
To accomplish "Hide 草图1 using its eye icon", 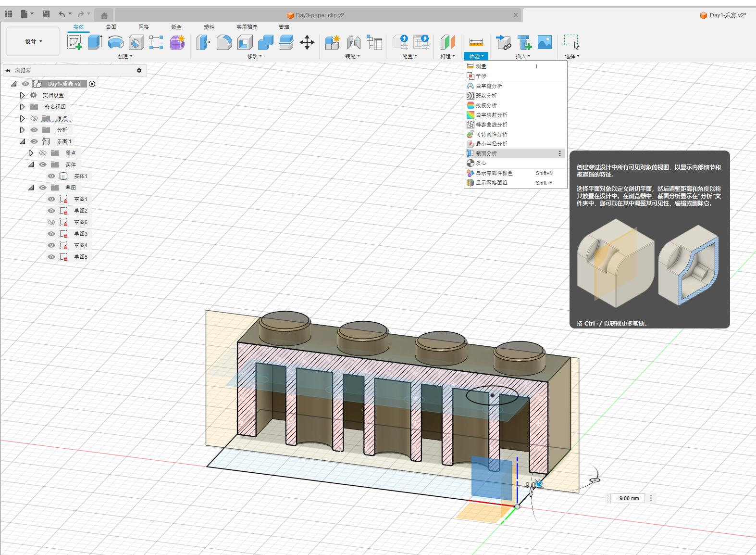I will coord(51,199).
